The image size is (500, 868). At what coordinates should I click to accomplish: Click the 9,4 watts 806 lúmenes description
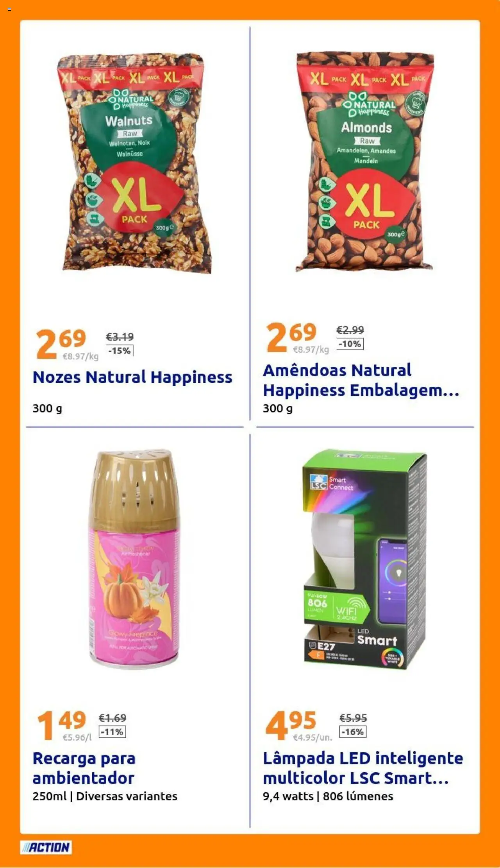328,796
